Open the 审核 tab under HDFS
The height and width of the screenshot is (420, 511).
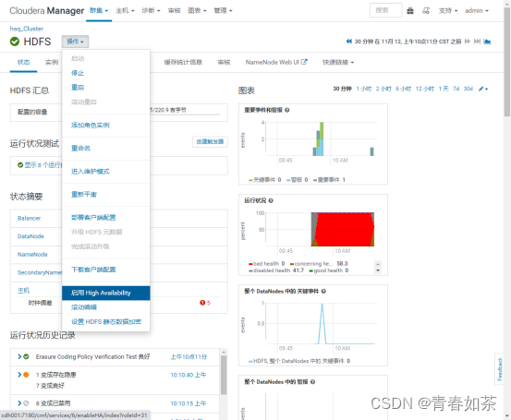coord(224,62)
